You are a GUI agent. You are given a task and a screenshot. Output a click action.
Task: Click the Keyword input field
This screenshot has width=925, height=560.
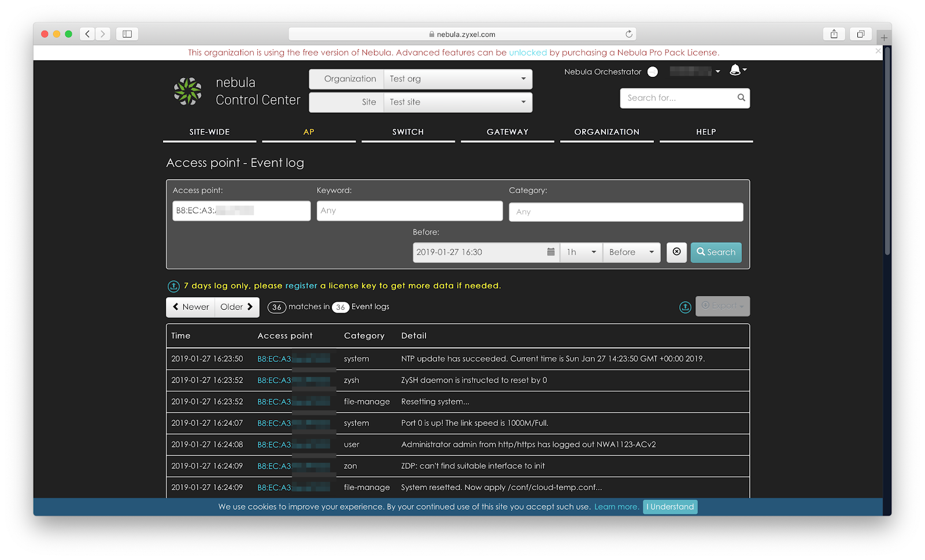pos(409,211)
